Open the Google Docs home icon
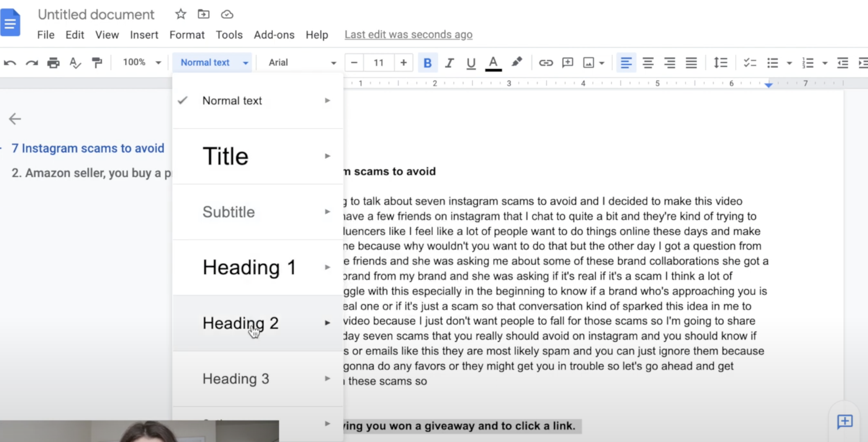This screenshot has width=868, height=442. (10, 22)
